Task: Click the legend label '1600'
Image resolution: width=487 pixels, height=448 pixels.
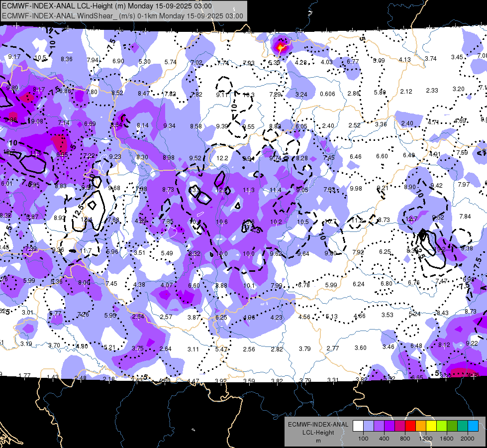Action: pos(447,439)
